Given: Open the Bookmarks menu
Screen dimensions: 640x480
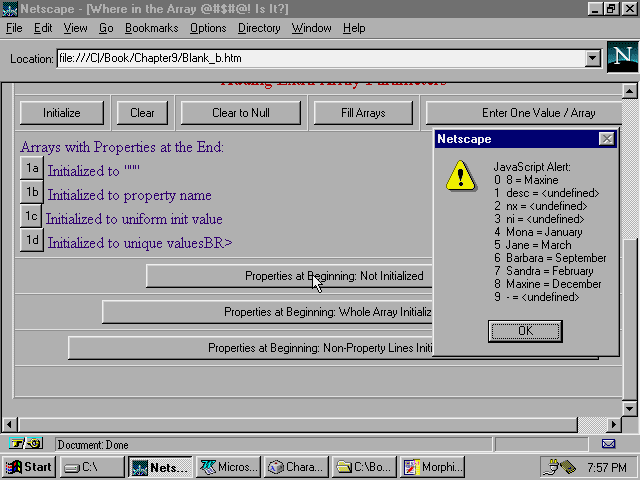Looking at the screenshot, I should [151, 28].
